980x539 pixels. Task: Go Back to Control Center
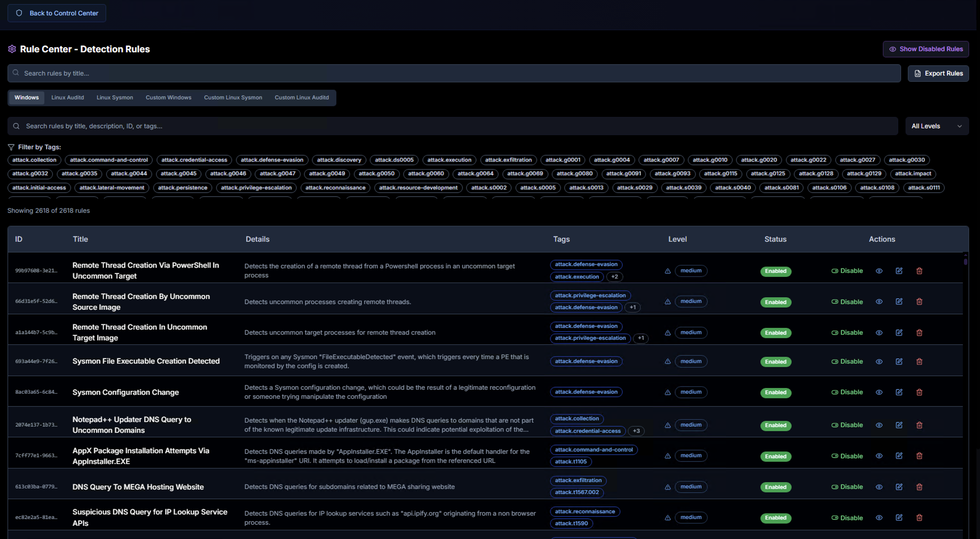pos(57,13)
